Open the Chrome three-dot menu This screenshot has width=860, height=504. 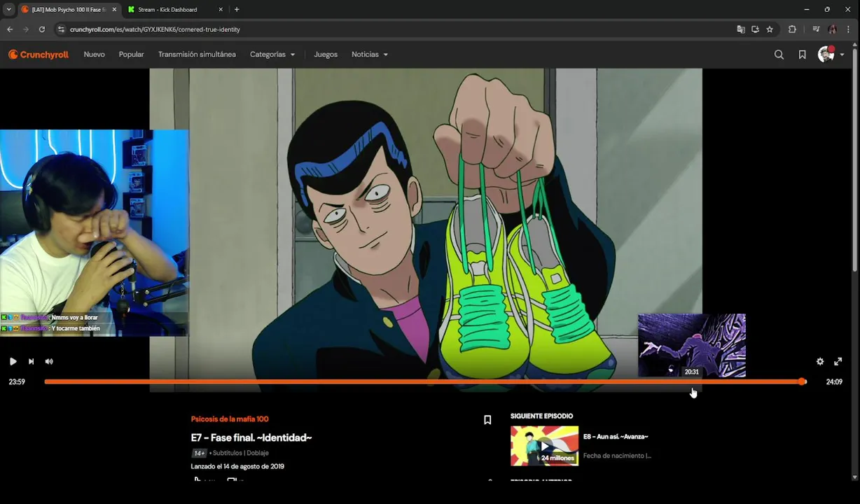coord(849,29)
